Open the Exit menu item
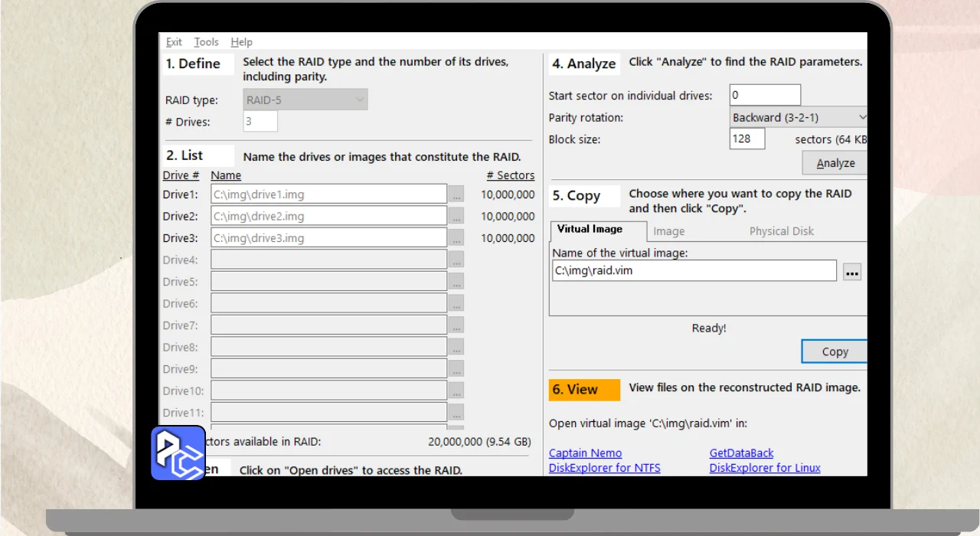The image size is (980, 536). click(174, 42)
